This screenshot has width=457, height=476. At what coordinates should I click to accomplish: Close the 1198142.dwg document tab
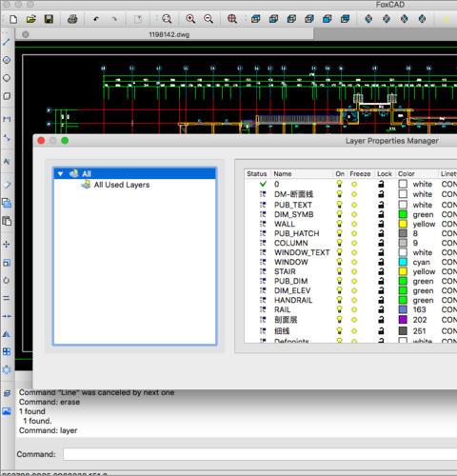26,34
